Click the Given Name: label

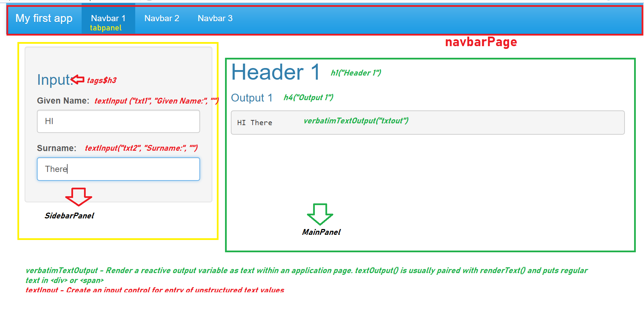point(63,100)
